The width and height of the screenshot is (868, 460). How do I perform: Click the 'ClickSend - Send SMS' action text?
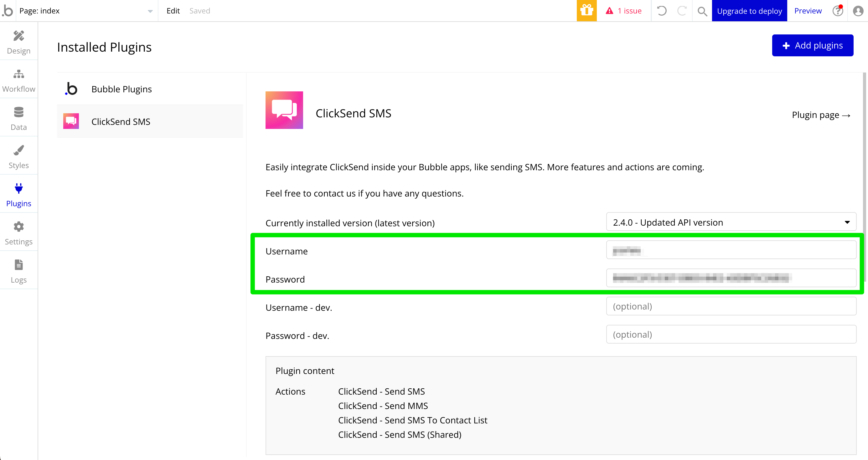click(381, 391)
